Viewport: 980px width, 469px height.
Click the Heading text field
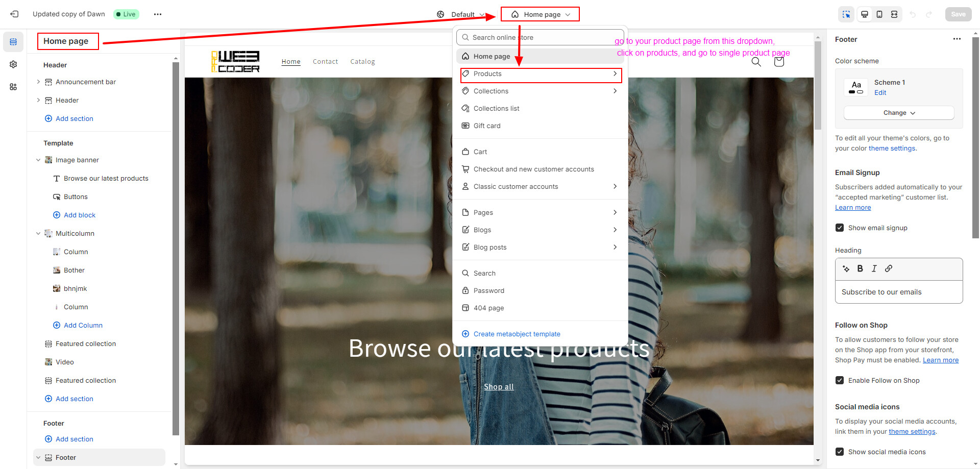[x=899, y=292]
